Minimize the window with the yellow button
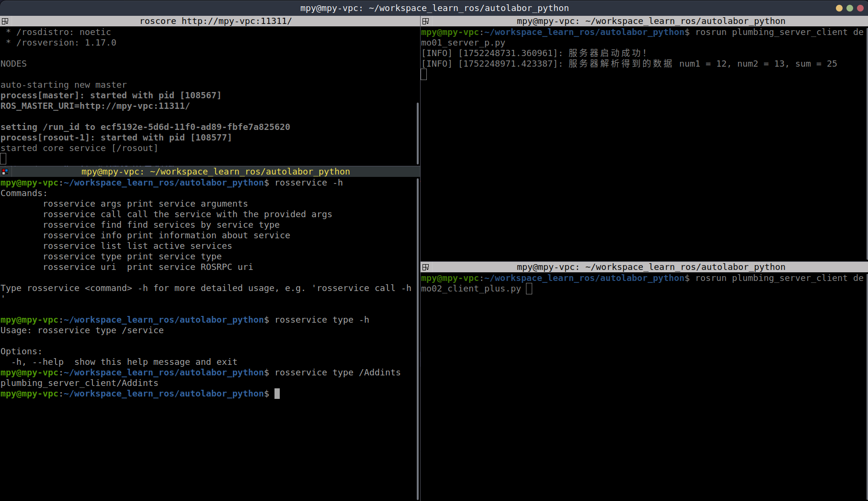Image resolution: width=868 pixels, height=501 pixels. pyautogui.click(x=839, y=8)
